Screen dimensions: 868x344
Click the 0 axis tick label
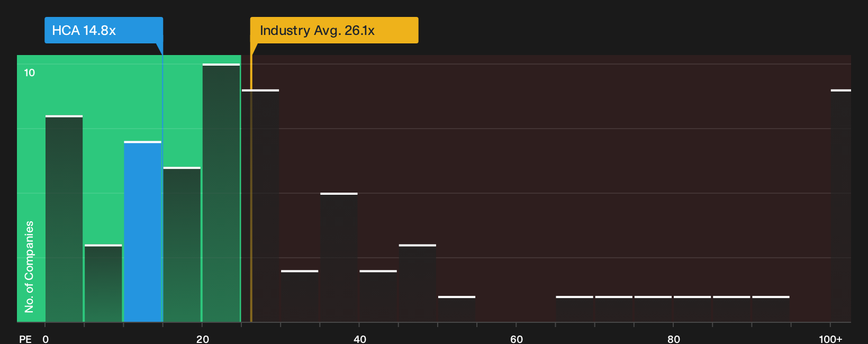pos(46,339)
